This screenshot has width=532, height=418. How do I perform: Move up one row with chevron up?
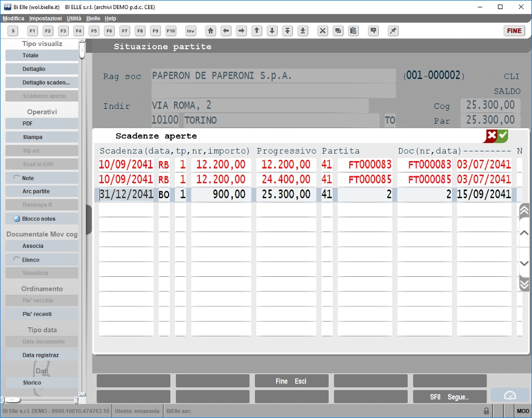[524, 233]
